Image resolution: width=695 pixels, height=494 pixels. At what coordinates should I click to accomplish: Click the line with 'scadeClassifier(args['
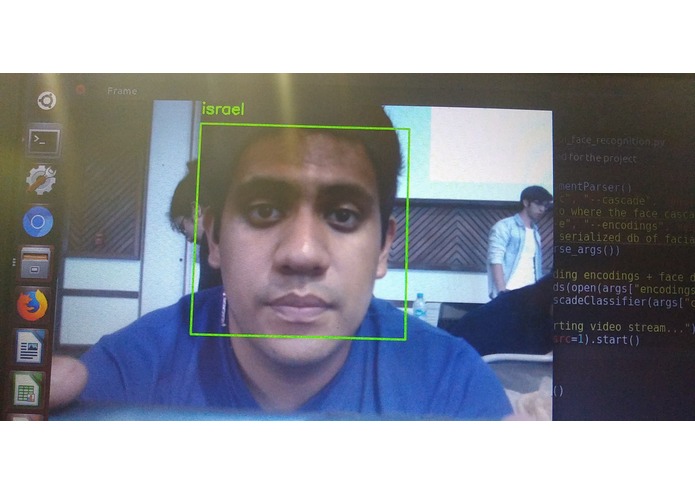pos(624,301)
